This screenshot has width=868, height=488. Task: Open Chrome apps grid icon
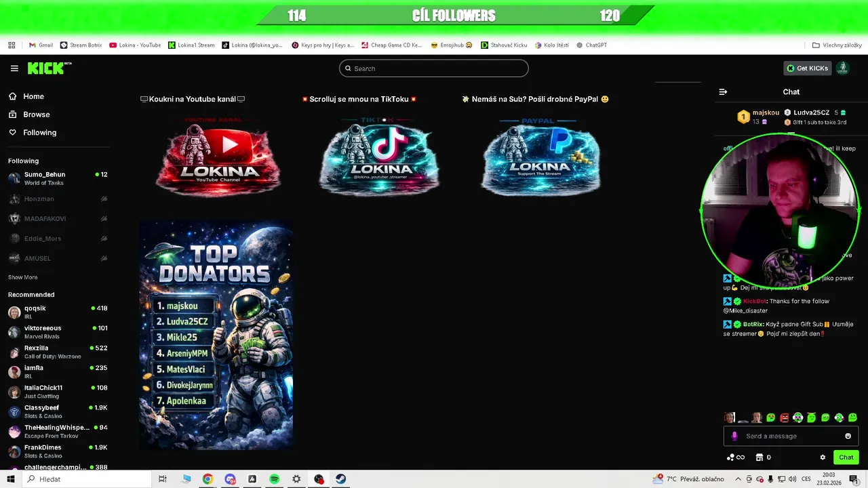12,45
